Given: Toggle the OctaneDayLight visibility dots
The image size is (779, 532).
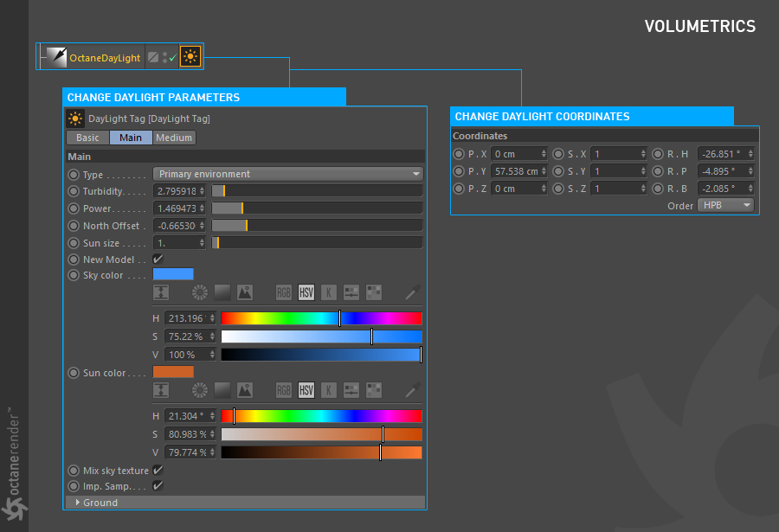Looking at the screenshot, I should 164,58.
